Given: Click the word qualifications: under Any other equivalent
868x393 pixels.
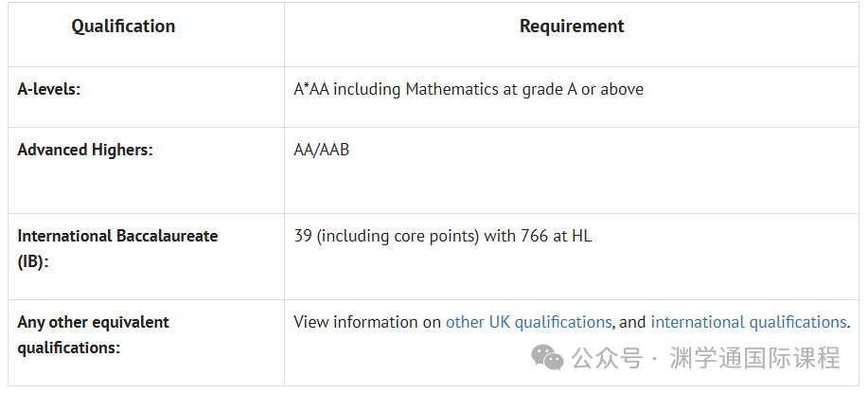Looking at the screenshot, I should [x=69, y=348].
